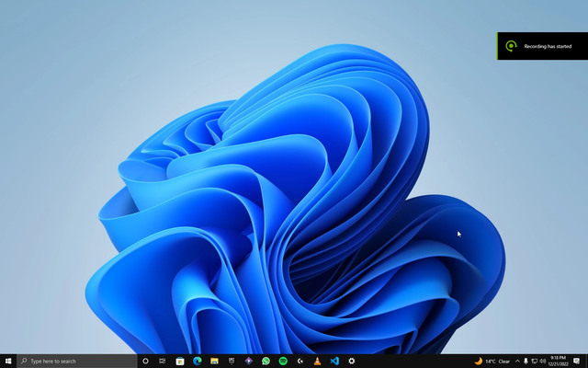Click the microphone tray icon
The image size is (588, 368).
(x=526, y=362)
